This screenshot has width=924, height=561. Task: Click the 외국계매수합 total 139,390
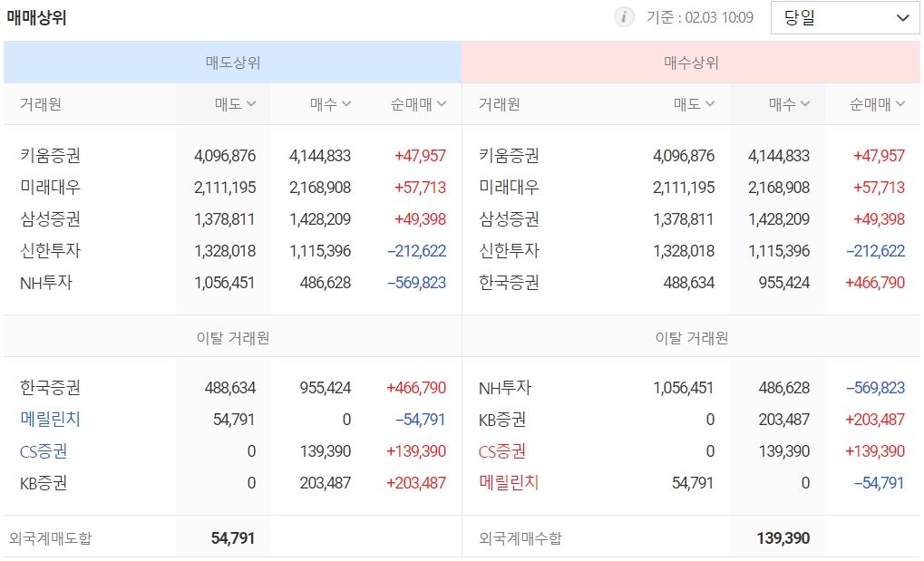[783, 538]
